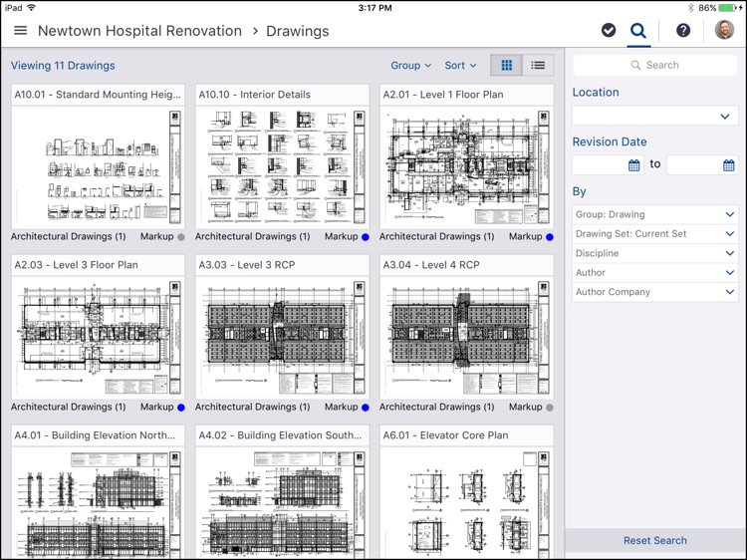Open the revision end date calendar
Viewport: 747px width, 560px height.
[729, 165]
